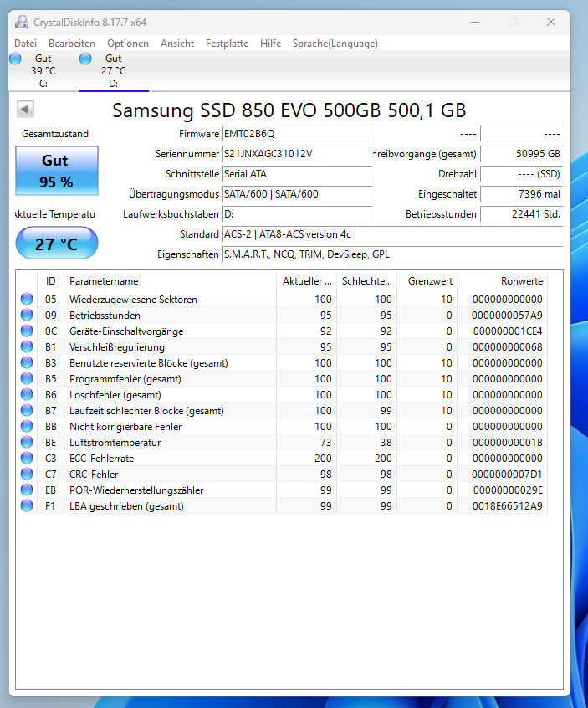The width and height of the screenshot is (588, 708).
Task: Open the Festplatte menu
Action: coord(227,44)
